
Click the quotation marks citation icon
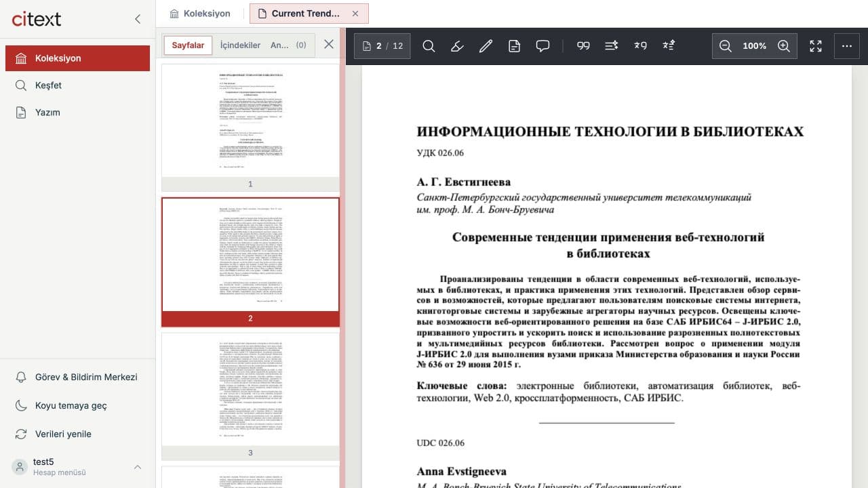[x=583, y=46]
